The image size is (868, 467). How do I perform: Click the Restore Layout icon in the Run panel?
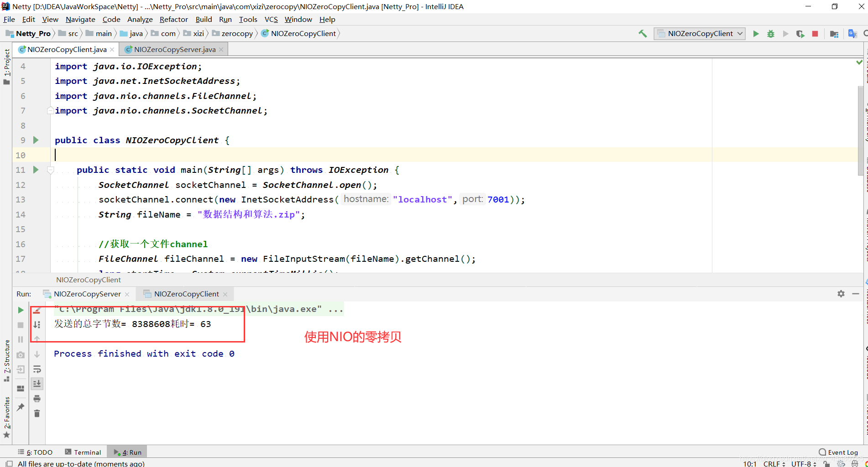[x=21, y=389]
